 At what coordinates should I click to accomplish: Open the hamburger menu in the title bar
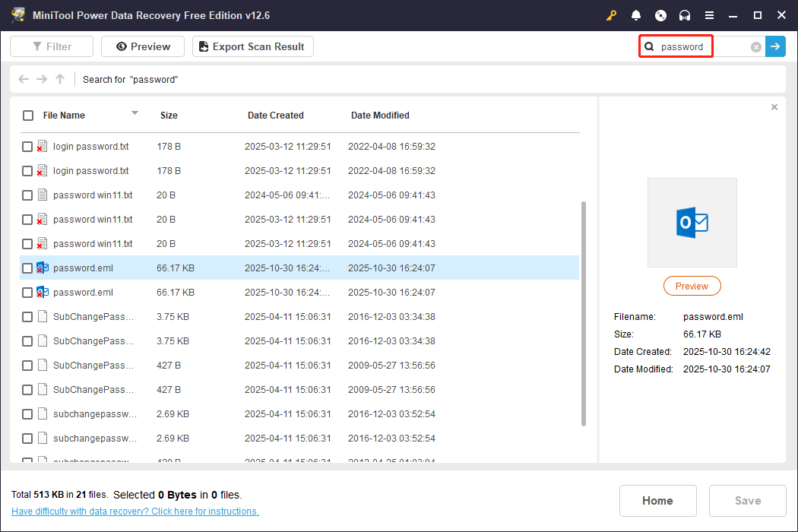(x=710, y=14)
